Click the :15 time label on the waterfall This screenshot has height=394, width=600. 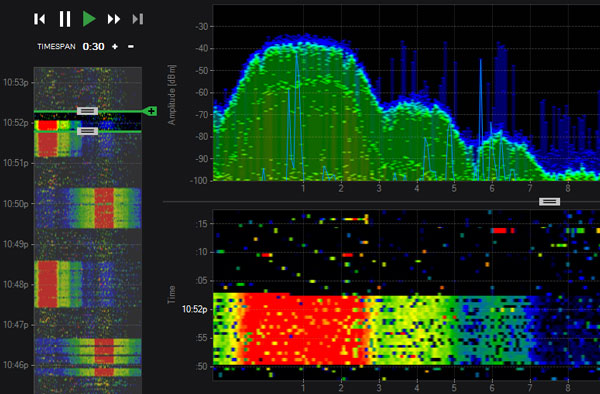tap(201, 223)
